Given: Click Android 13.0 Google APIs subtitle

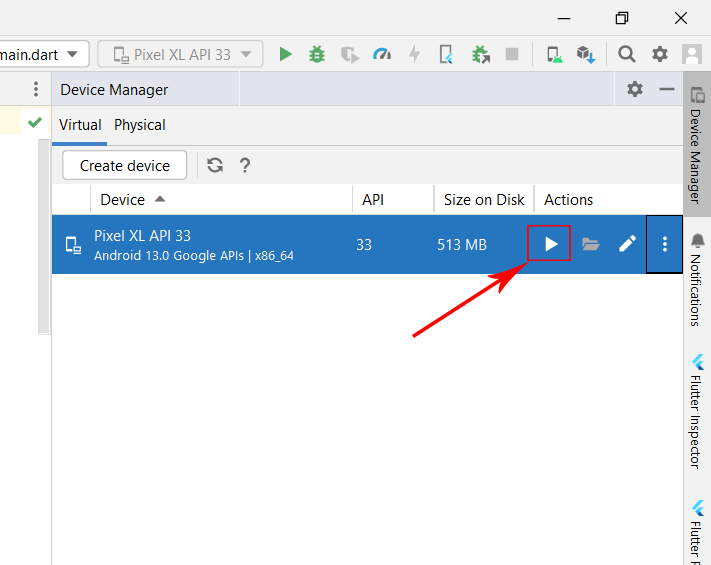Looking at the screenshot, I should (194, 256).
